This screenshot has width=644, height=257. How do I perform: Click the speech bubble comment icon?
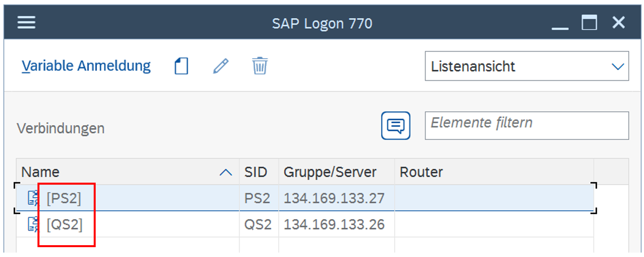[395, 126]
